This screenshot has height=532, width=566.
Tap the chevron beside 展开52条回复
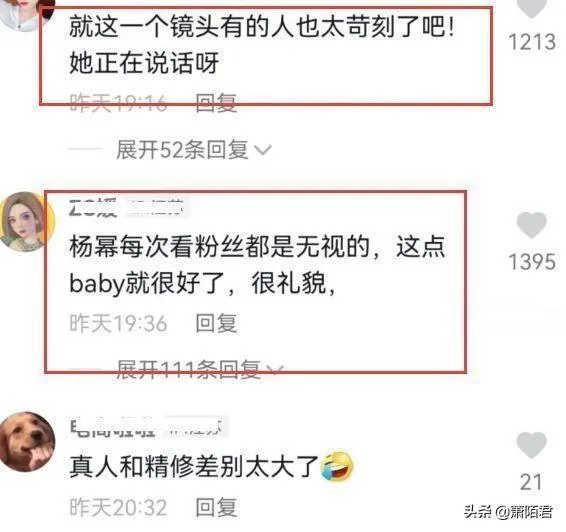click(263, 149)
